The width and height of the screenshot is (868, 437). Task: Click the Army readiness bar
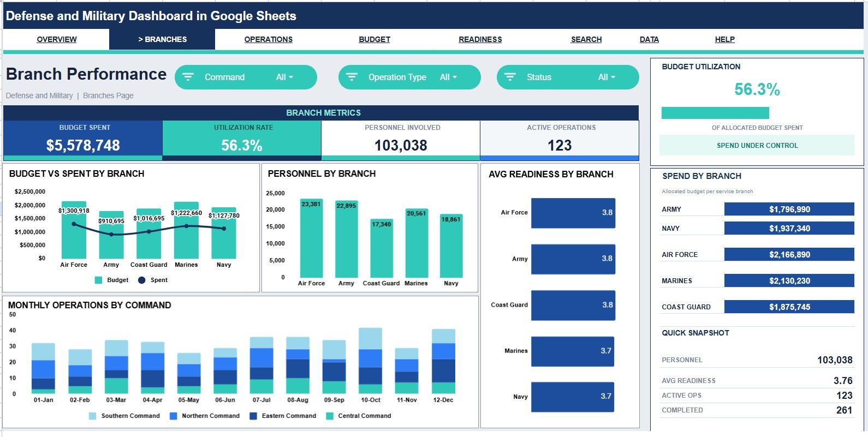tap(573, 259)
